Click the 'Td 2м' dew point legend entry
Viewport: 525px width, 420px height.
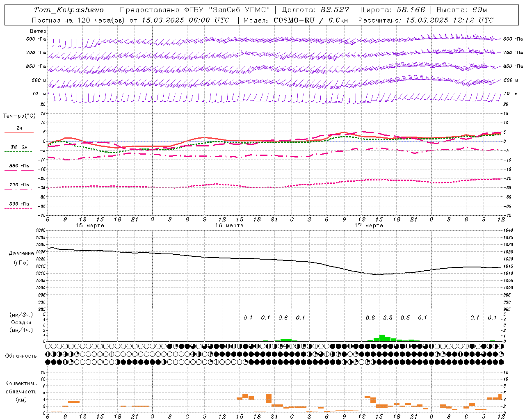pos(19,147)
